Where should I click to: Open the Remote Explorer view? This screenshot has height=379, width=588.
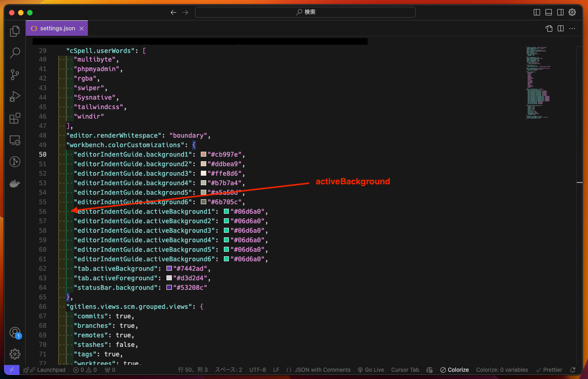point(15,140)
